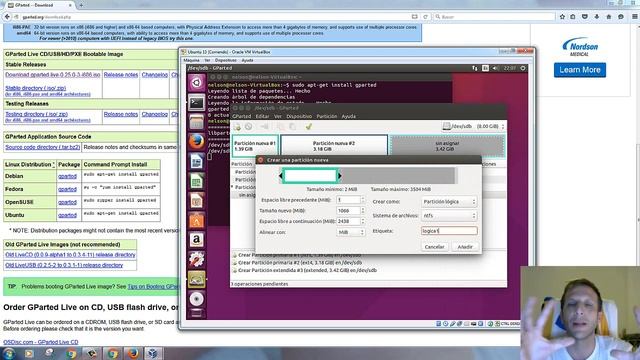Open VirtualBox Máquina menu
The width and height of the screenshot is (640, 360).
click(x=191, y=60)
